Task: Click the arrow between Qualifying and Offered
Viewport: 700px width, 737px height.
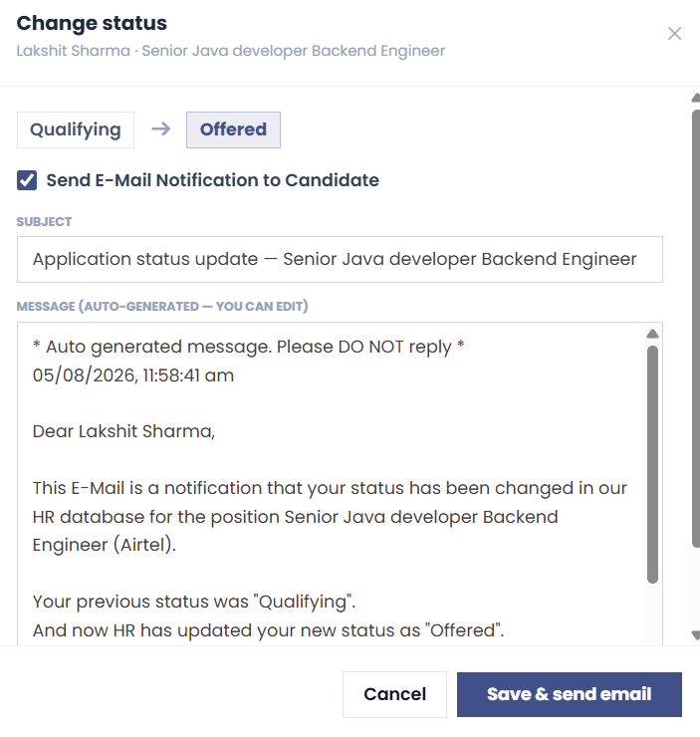Action: (160, 128)
